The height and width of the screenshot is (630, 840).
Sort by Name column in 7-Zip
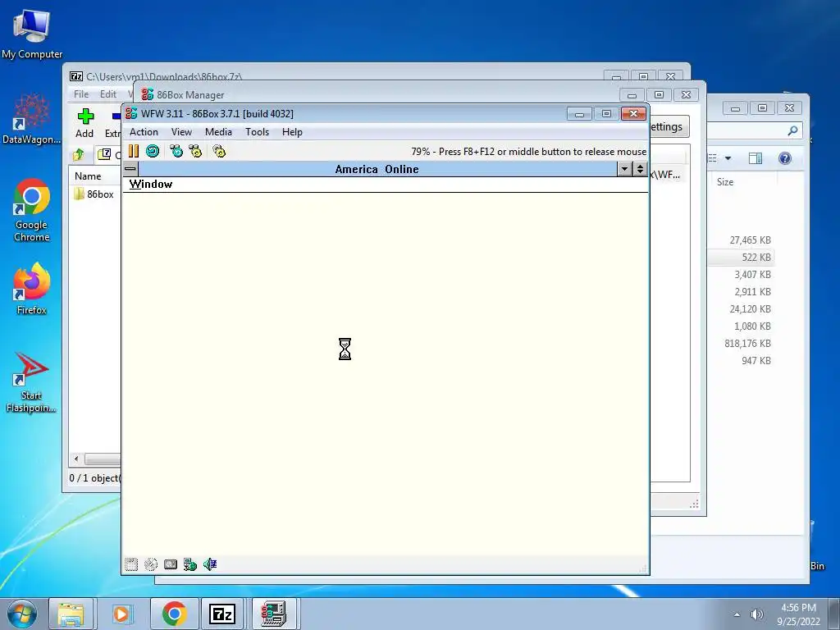point(88,176)
